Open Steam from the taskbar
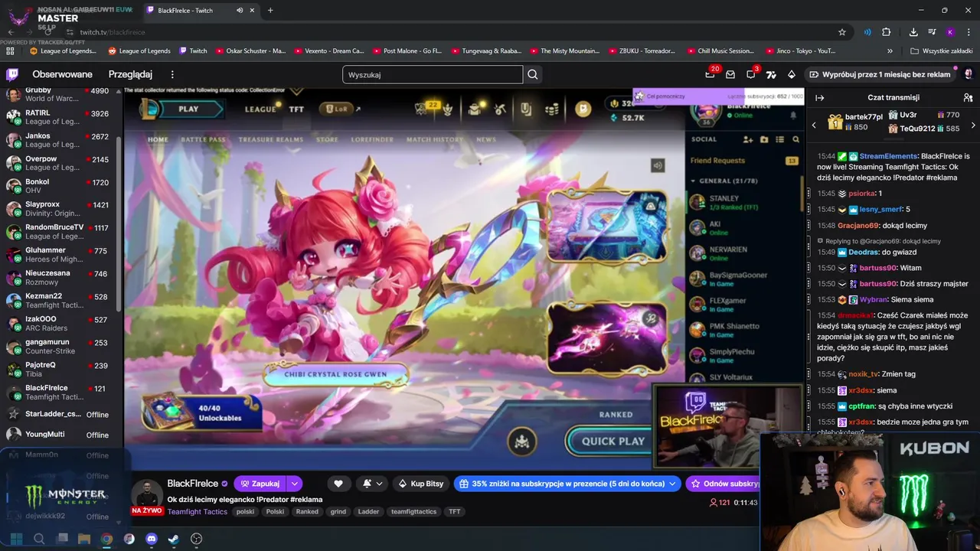980x551 pixels. pyautogui.click(x=174, y=539)
